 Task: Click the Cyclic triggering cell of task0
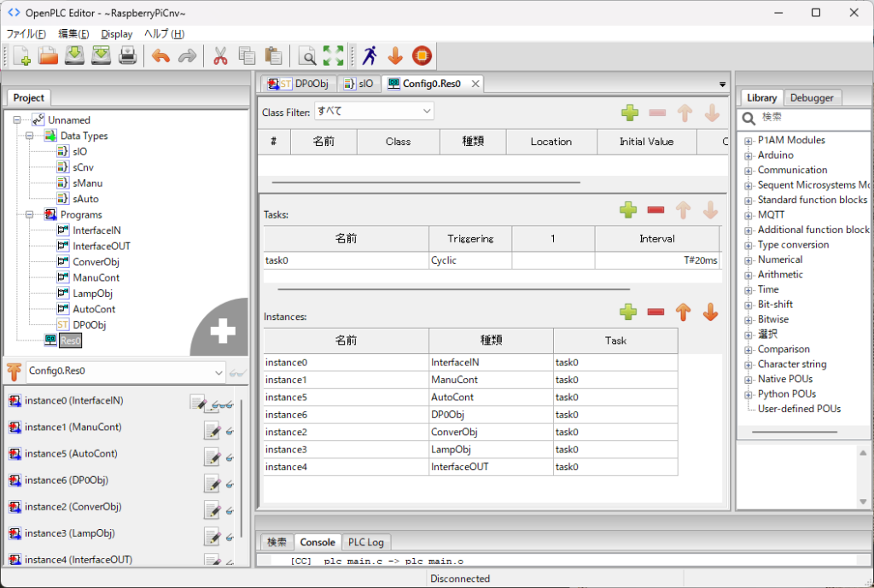tap(470, 260)
